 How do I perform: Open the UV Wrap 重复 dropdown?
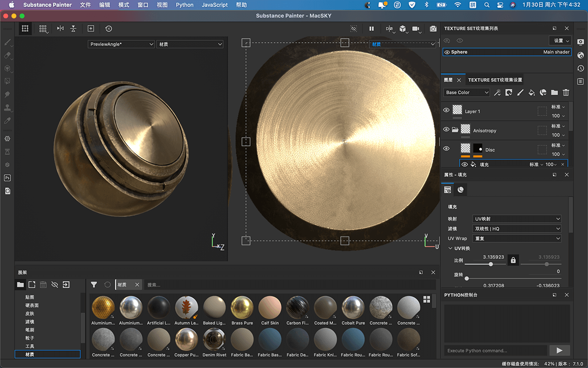[x=517, y=238]
